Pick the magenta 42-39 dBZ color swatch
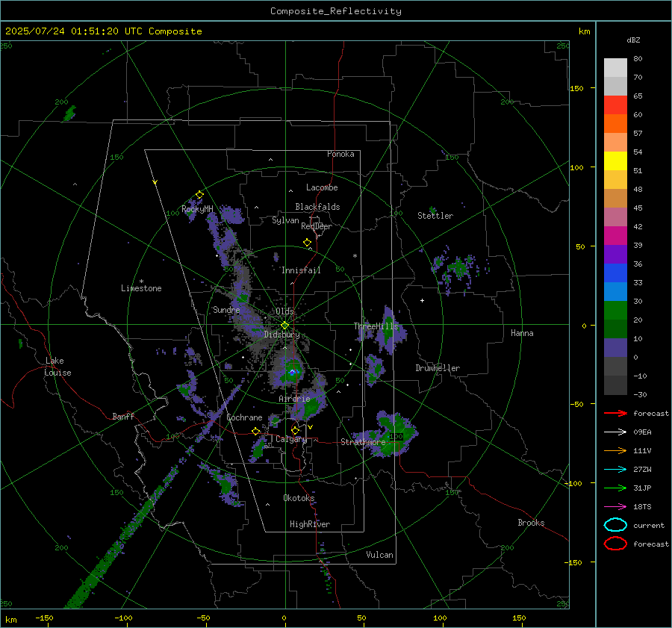This screenshot has width=672, height=628. pyautogui.click(x=615, y=236)
